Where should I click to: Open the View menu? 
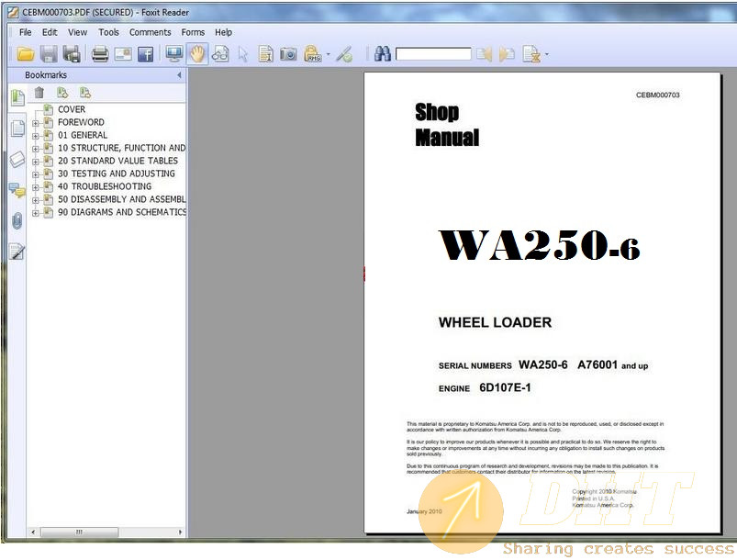pyautogui.click(x=77, y=32)
